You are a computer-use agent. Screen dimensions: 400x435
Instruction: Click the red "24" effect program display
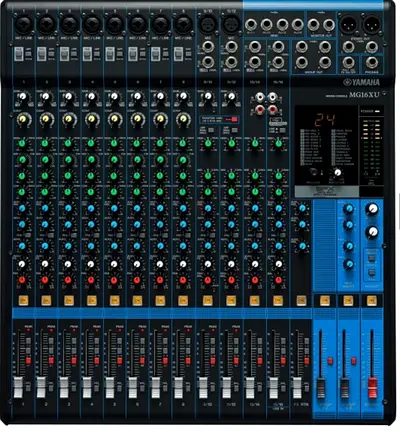pos(325,120)
